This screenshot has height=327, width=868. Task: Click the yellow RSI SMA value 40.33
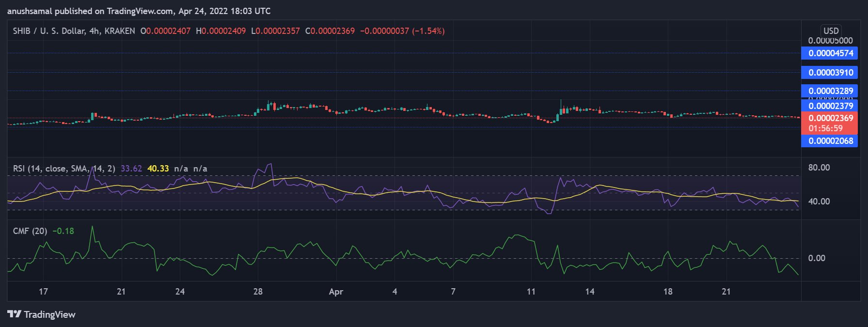click(158, 169)
